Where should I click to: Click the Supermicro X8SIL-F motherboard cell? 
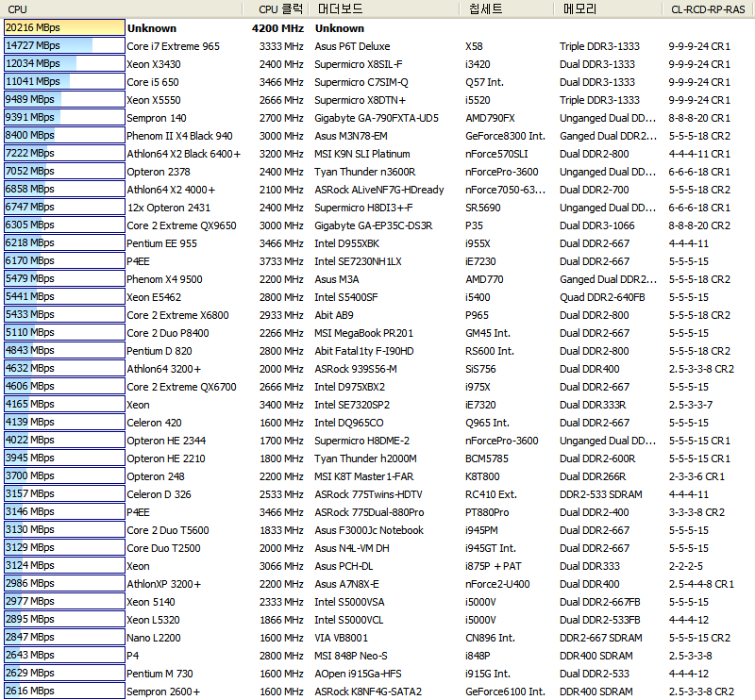click(x=359, y=64)
